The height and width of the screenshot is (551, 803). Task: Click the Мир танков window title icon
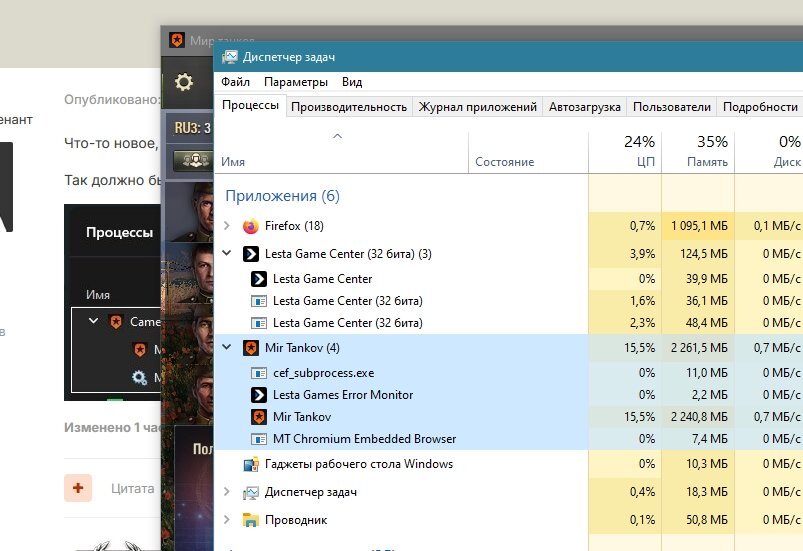coord(177,40)
